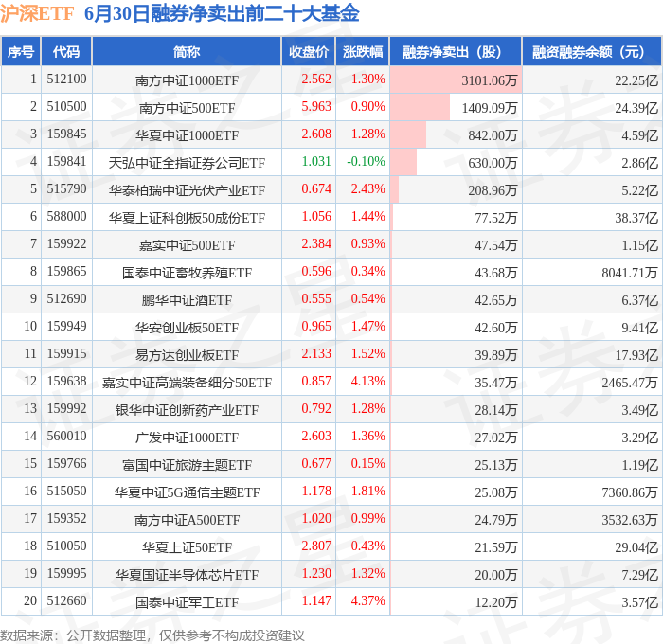Click the 沪深ETF title label
Screen dimensions: 663x644
click(x=37, y=13)
